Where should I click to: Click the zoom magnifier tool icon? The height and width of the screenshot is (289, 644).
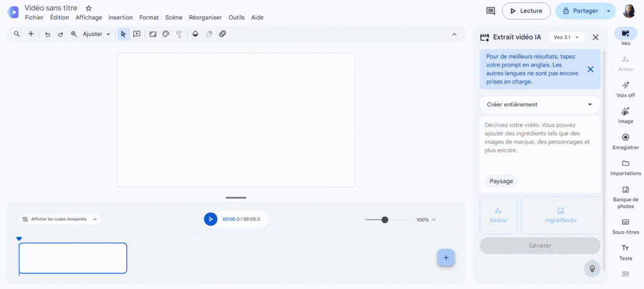click(x=74, y=35)
